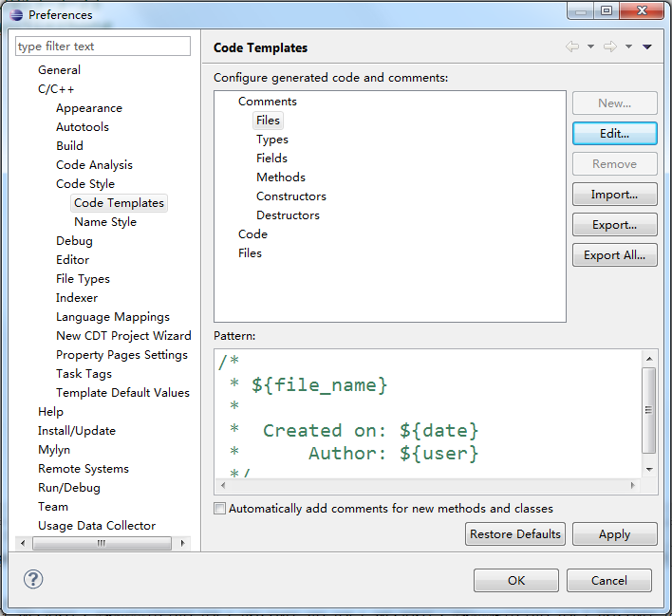Open the preferences view menu dropdown
This screenshot has height=616, width=672.
[x=647, y=47]
